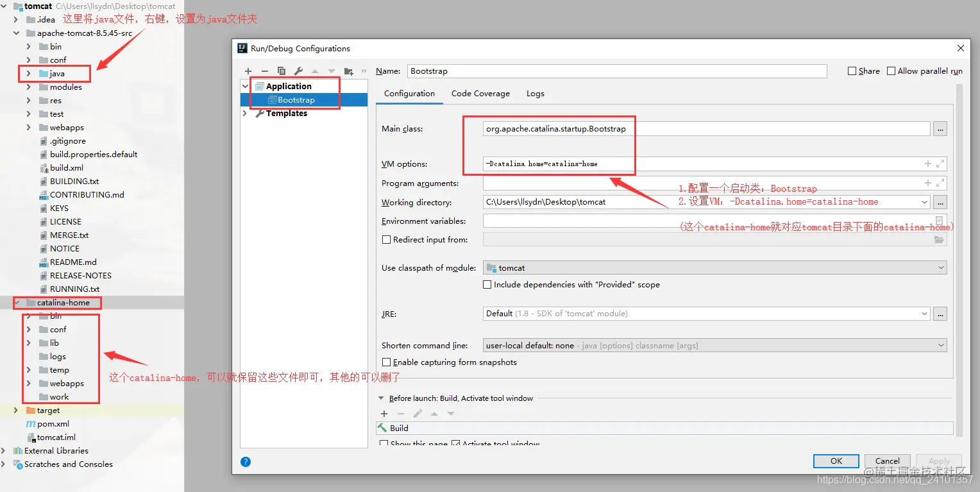Collapse the Application node in the config tree

(245, 86)
